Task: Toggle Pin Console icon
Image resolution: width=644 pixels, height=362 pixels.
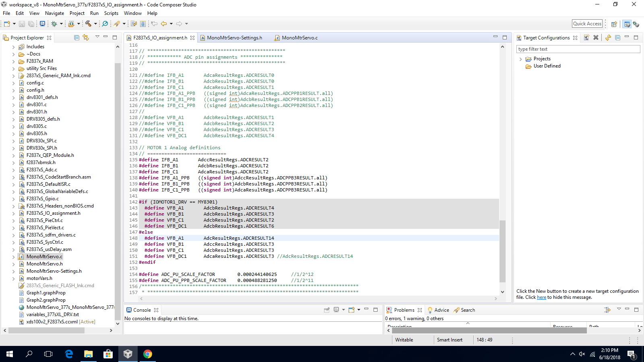Action: [x=327, y=310]
